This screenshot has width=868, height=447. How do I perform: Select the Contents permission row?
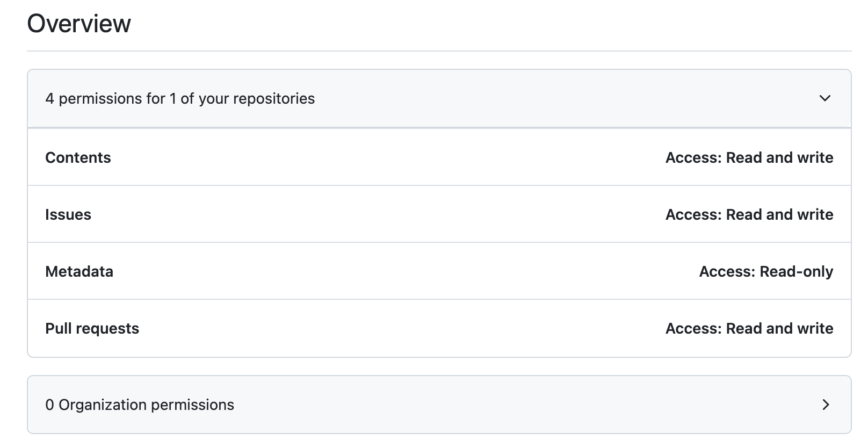430,157
